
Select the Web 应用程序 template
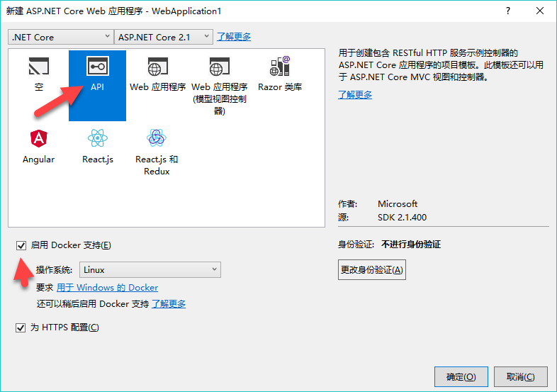pyautogui.click(x=157, y=74)
